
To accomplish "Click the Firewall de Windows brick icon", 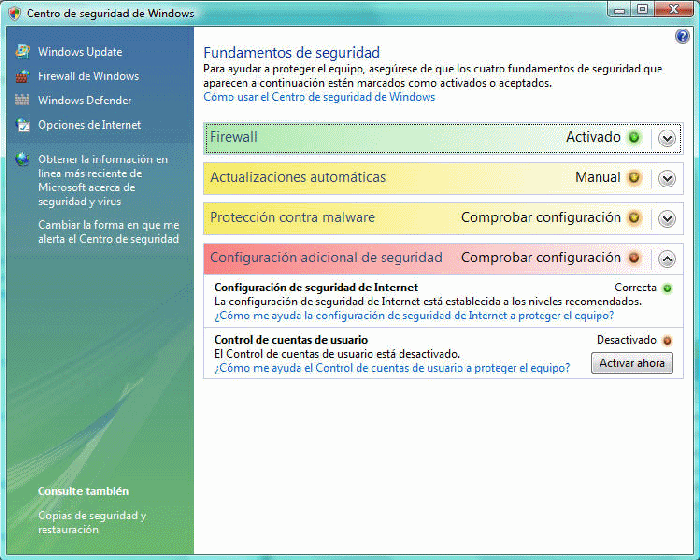I will click(x=22, y=76).
